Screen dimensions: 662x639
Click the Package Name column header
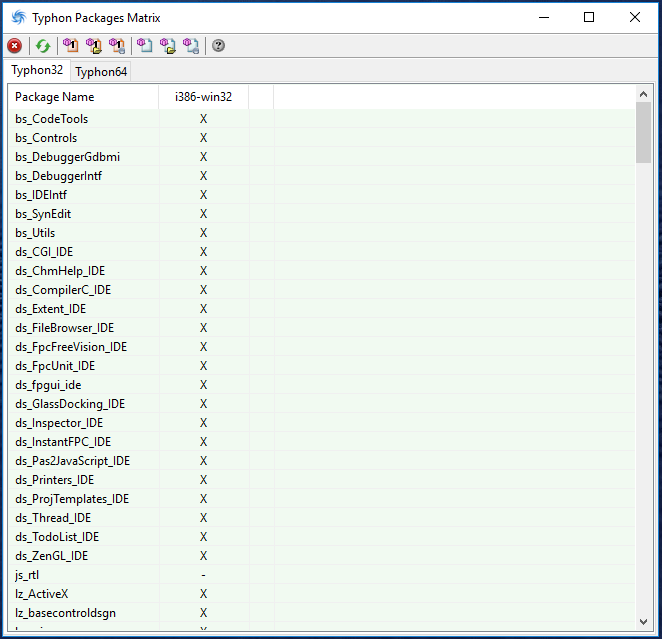click(84, 97)
